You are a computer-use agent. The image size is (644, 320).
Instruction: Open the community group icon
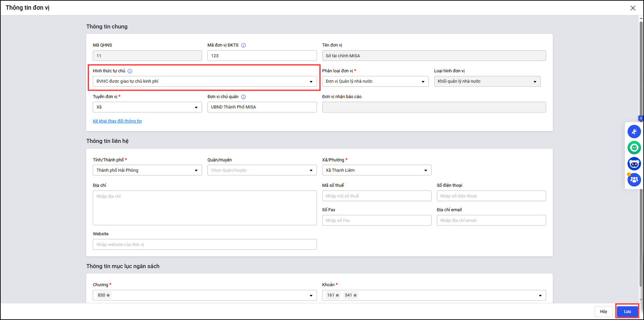tap(634, 180)
